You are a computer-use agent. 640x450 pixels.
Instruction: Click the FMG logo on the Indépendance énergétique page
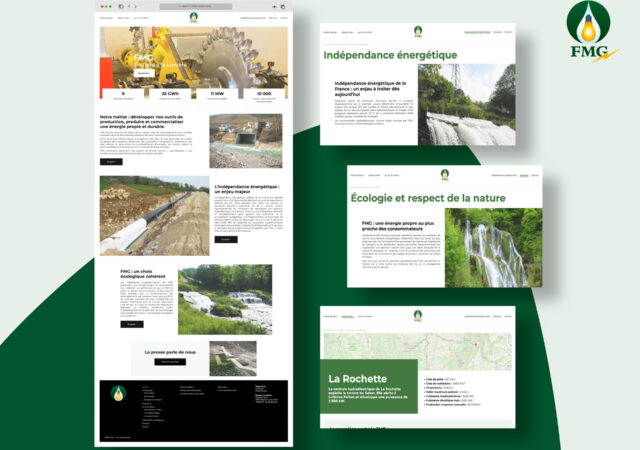(x=418, y=31)
